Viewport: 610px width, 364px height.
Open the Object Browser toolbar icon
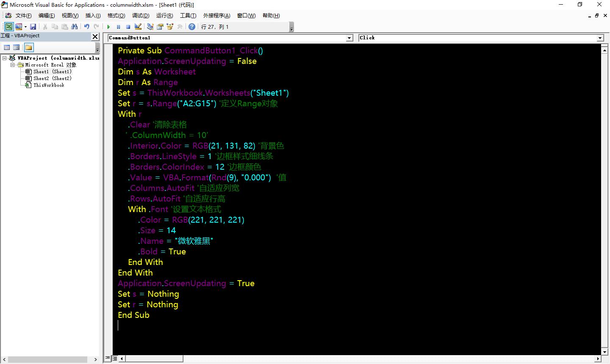click(x=170, y=27)
